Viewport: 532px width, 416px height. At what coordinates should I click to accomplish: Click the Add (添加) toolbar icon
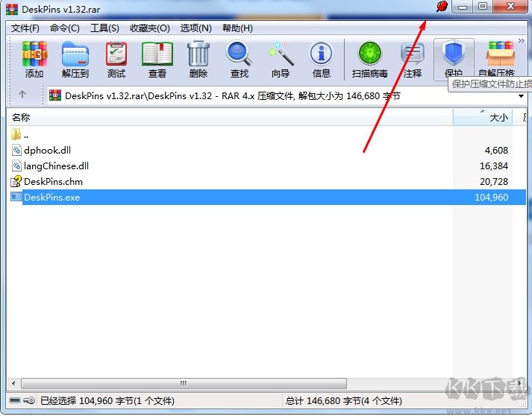coord(34,60)
